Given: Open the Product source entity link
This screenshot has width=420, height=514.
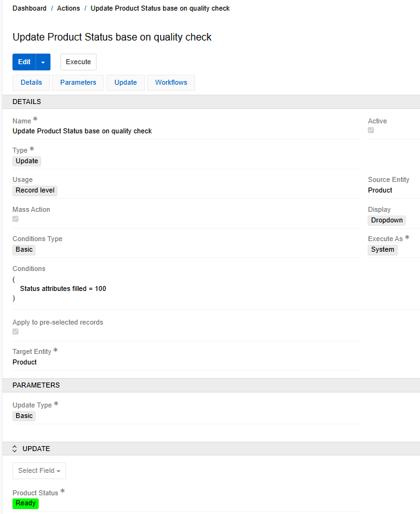Looking at the screenshot, I should (x=380, y=190).
